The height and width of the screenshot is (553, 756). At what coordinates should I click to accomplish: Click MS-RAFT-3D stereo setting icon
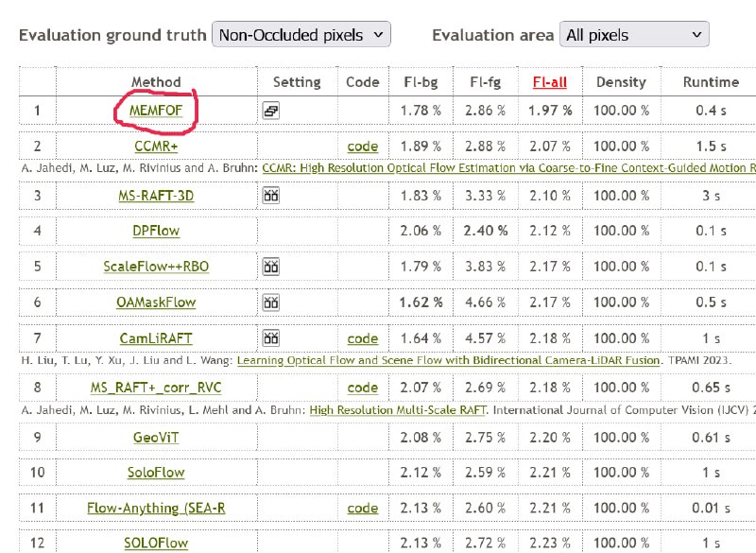271,196
